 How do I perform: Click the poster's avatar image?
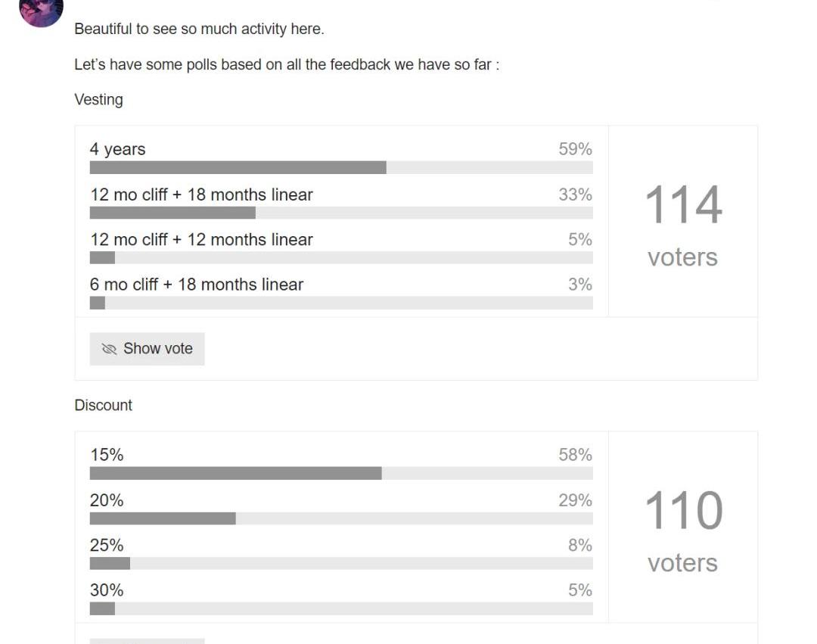[41, 11]
